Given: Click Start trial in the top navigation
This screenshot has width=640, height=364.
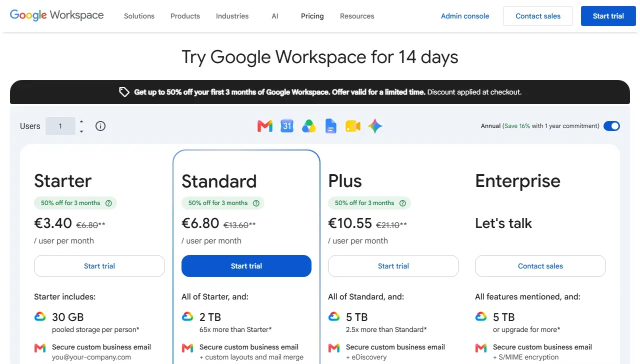Looking at the screenshot, I should tap(608, 16).
